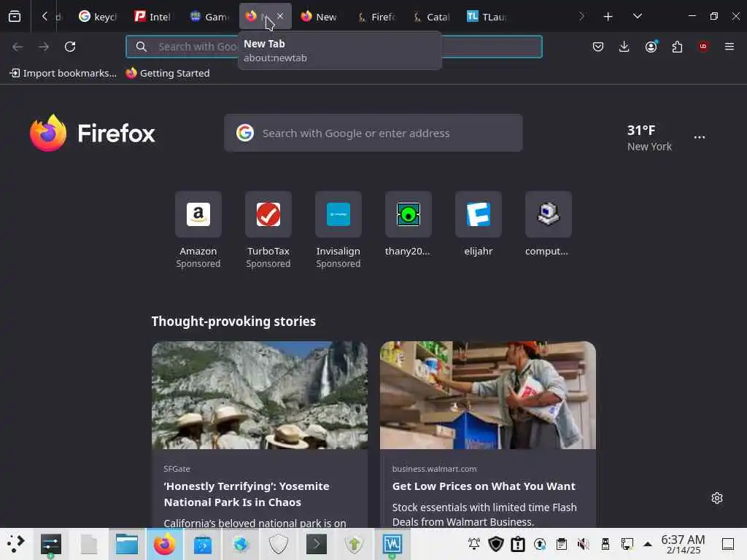Go forward with the forward arrow

click(x=44, y=47)
